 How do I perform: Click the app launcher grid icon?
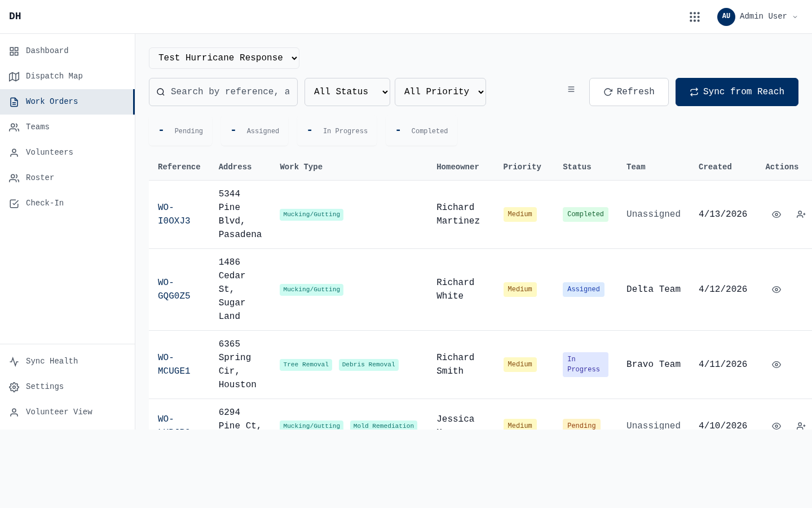pos(695,16)
